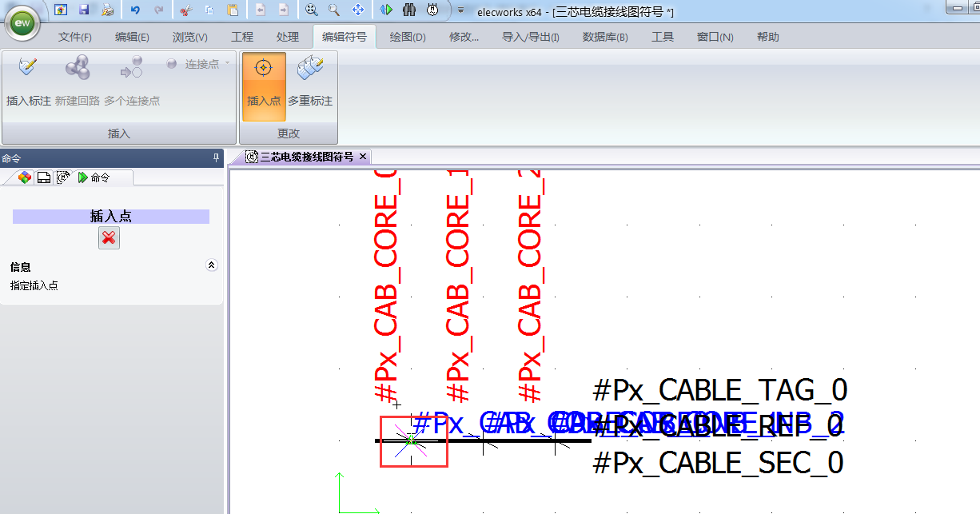Close the 三芯电缆接线图符号 document tab

[x=363, y=157]
